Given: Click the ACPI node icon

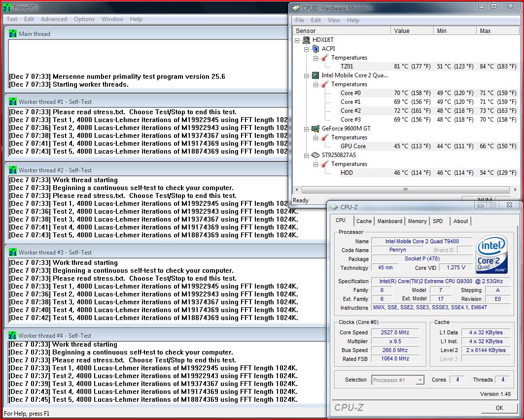Looking at the screenshot, I should pyautogui.click(x=316, y=49).
